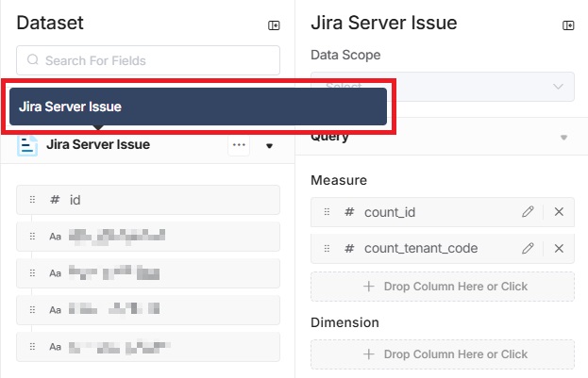Add a dimension via Drop Column area
This screenshot has width=588, height=378.
point(442,353)
